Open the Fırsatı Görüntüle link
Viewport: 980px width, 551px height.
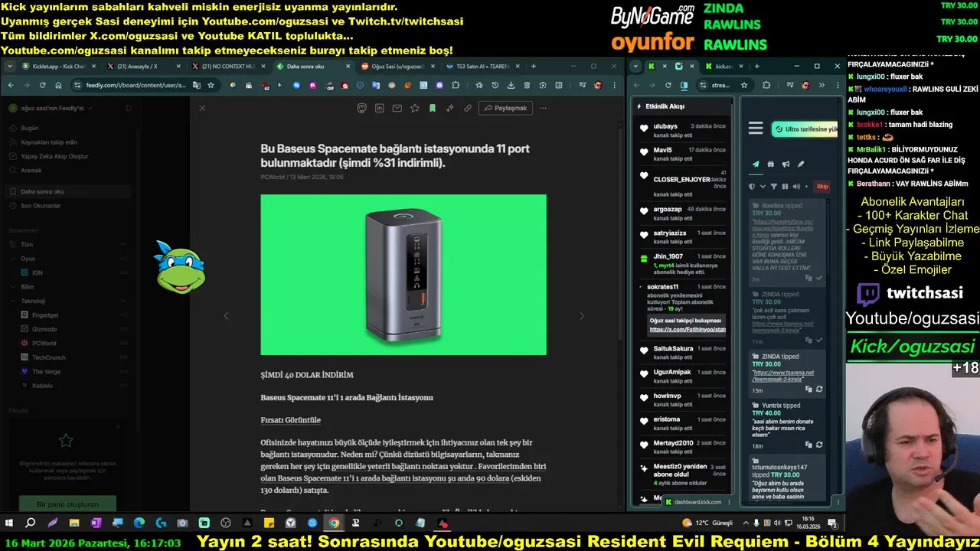pos(290,420)
